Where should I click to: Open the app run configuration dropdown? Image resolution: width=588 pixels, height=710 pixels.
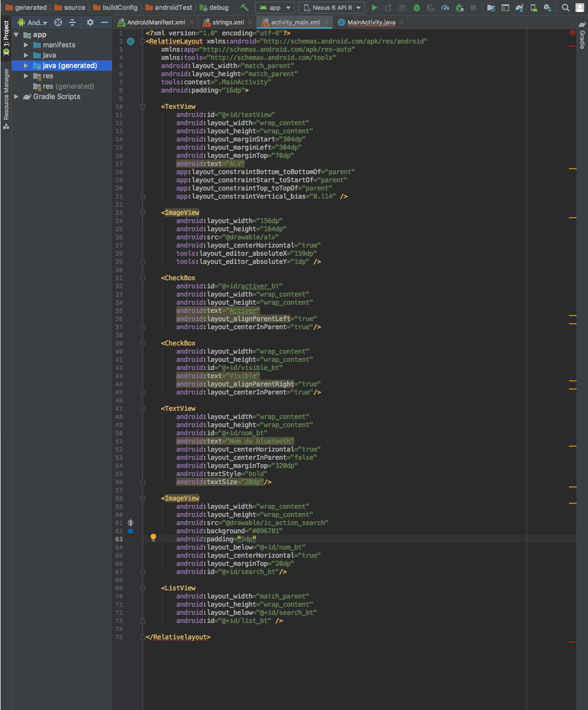pyautogui.click(x=275, y=8)
